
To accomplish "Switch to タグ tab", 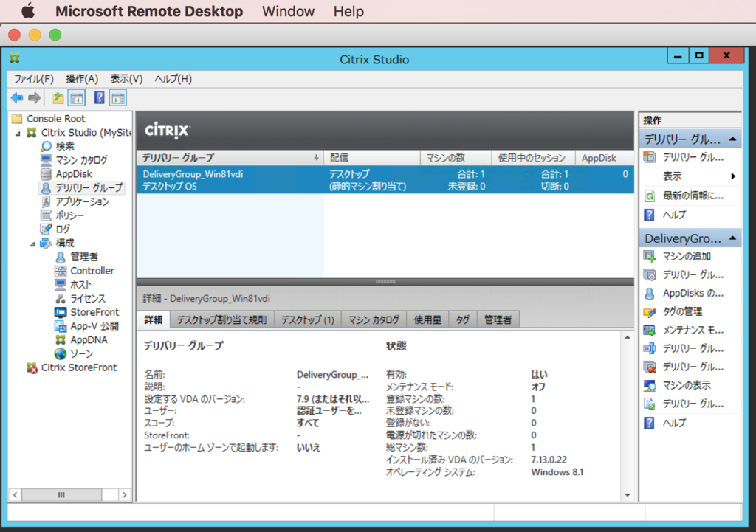I will click(x=463, y=320).
